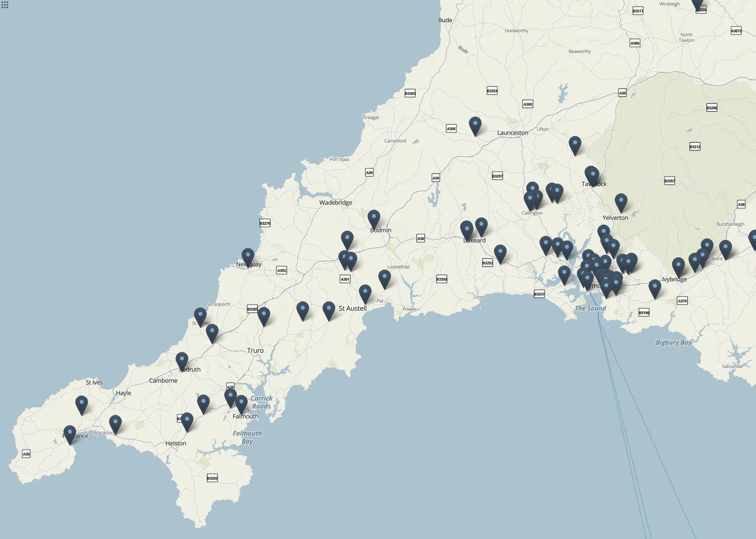Screen dimensions: 756x539
Task: Select the map pin above Bodmin
Action: pyautogui.click(x=374, y=217)
